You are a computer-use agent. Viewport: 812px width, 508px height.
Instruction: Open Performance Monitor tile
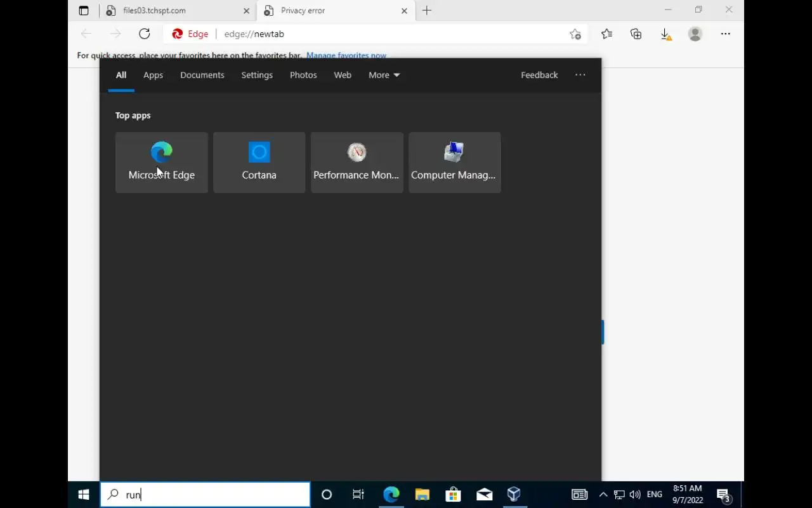coord(357,163)
